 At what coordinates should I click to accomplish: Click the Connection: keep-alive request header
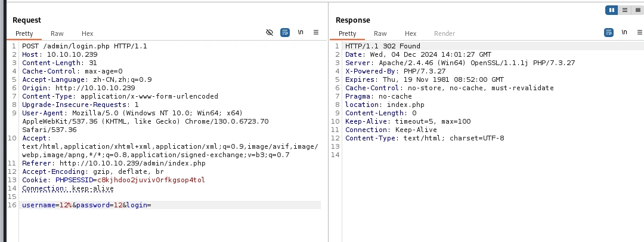pos(68,188)
